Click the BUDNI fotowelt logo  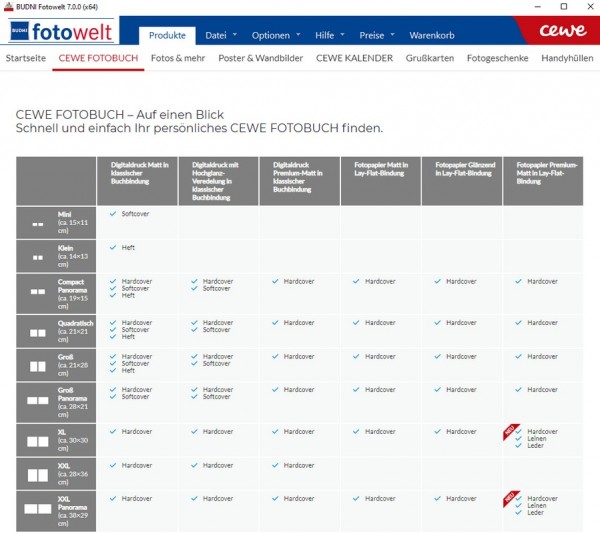tap(61, 31)
